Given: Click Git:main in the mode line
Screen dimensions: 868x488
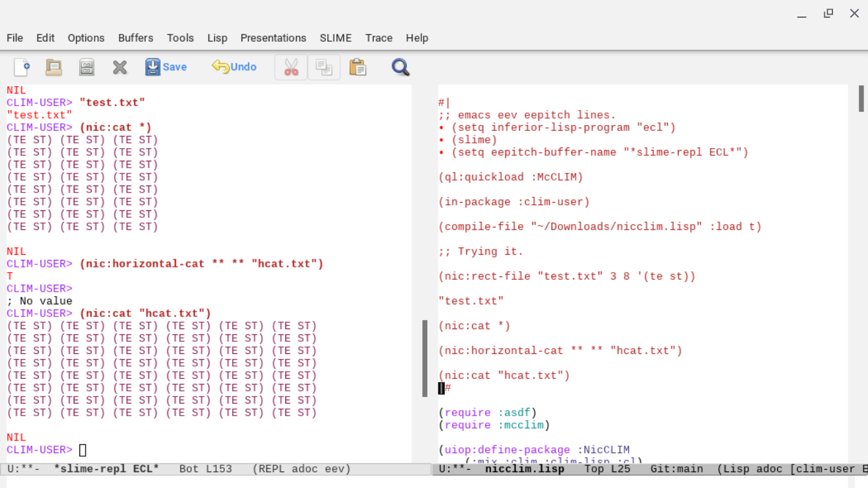Looking at the screenshot, I should click(677, 469).
